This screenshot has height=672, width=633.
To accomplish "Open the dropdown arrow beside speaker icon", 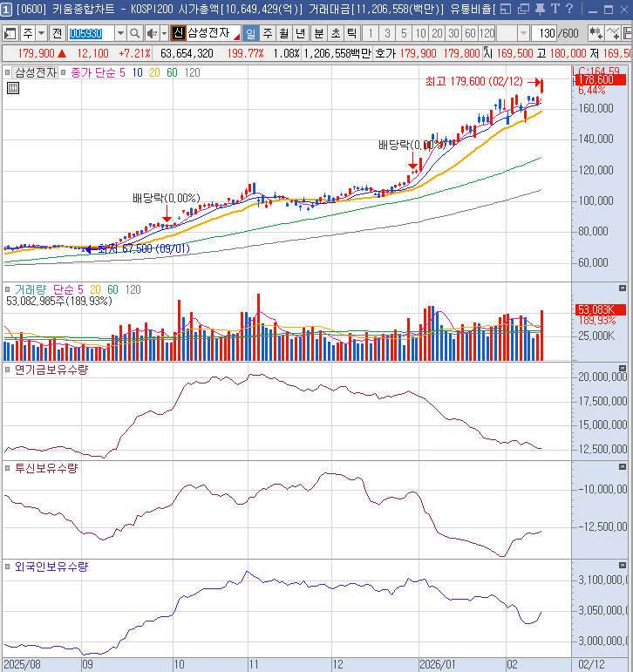I will (x=163, y=33).
